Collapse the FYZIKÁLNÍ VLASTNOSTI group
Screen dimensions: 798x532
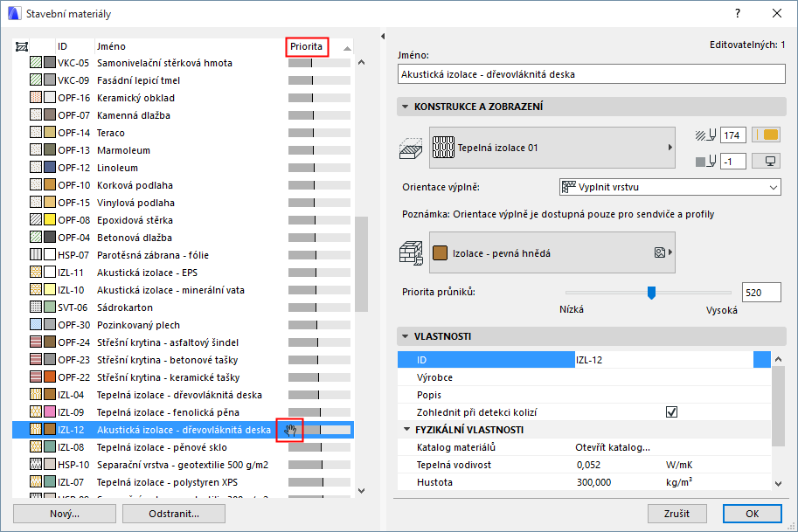406,430
